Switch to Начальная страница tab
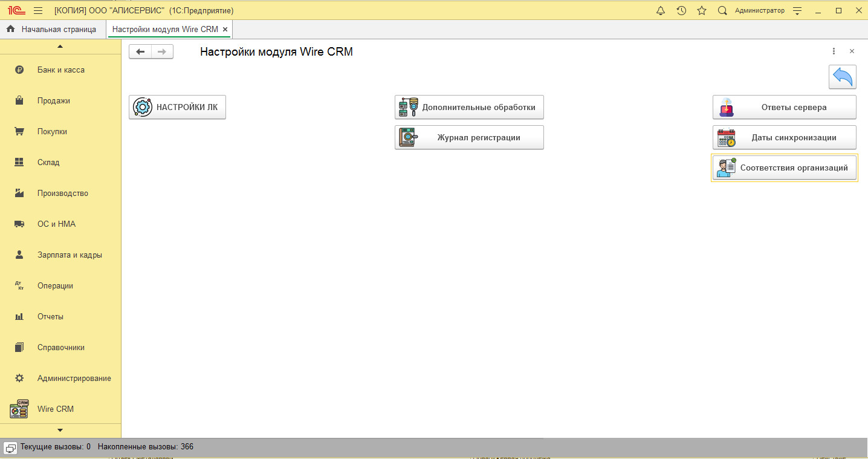Screen dimensions: 868x459 pos(53,29)
